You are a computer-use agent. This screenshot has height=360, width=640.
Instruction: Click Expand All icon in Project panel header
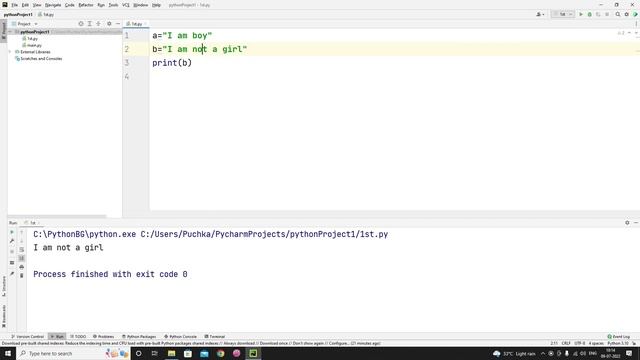(90, 24)
